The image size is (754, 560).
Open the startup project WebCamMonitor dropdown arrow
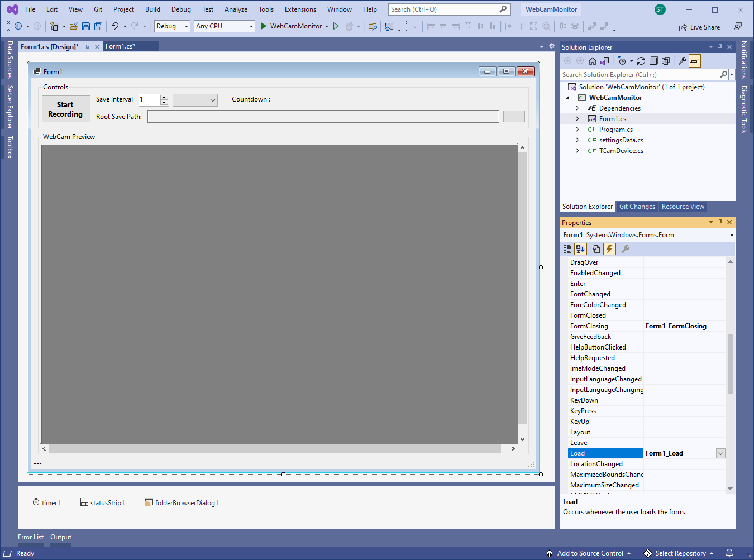[x=327, y=26]
